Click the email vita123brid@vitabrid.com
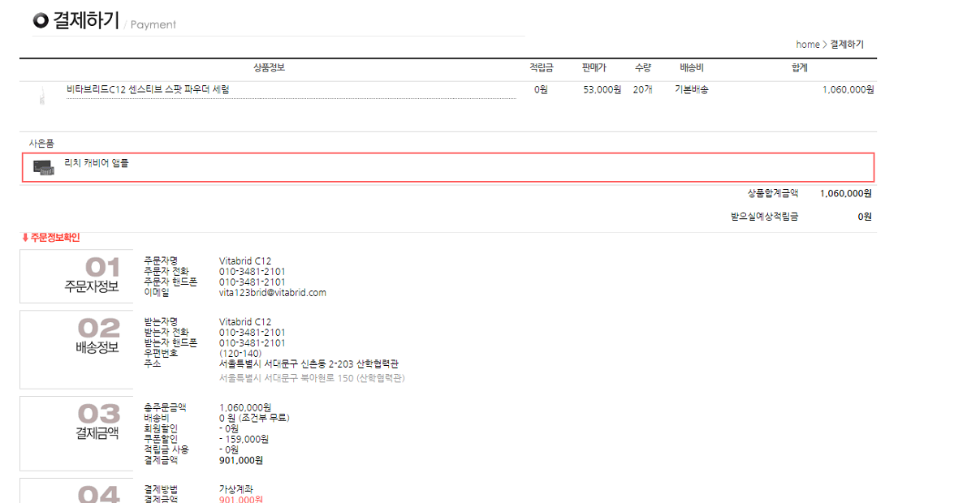This screenshot has width=980, height=503. [x=272, y=293]
